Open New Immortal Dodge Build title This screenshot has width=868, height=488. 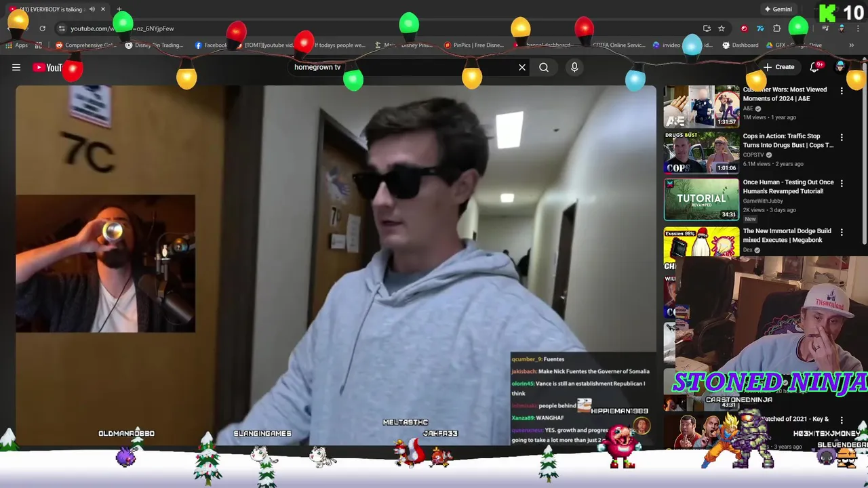[x=787, y=235]
